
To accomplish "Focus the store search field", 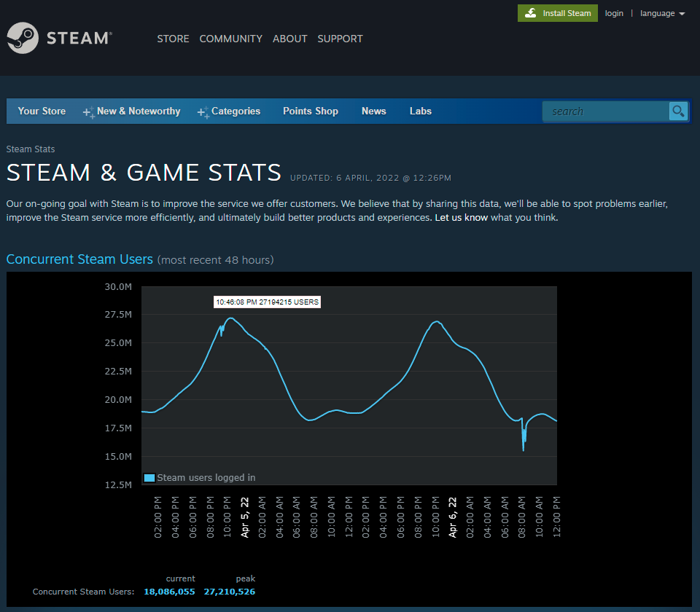I will [606, 111].
